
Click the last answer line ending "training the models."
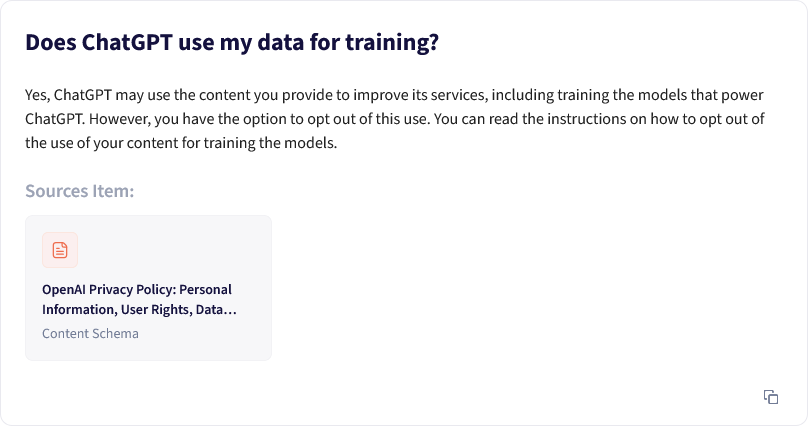click(x=181, y=143)
